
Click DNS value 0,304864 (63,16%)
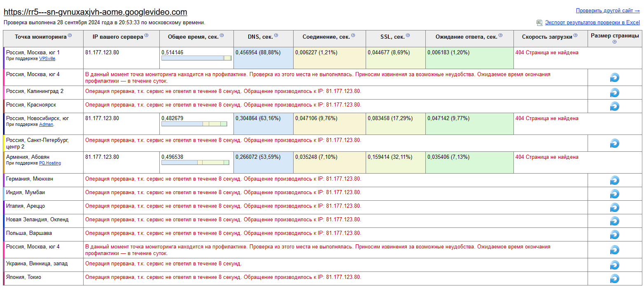258,118
